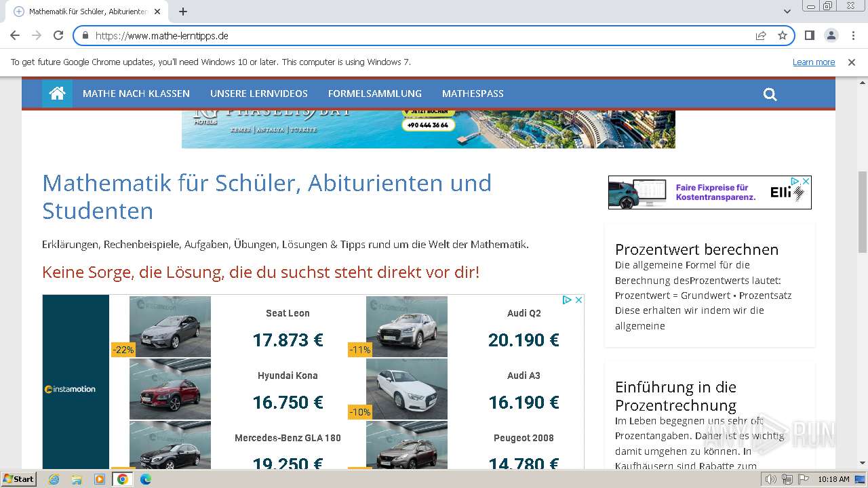Expand the tab search dropdown
The height and width of the screenshot is (488, 868).
point(787,12)
